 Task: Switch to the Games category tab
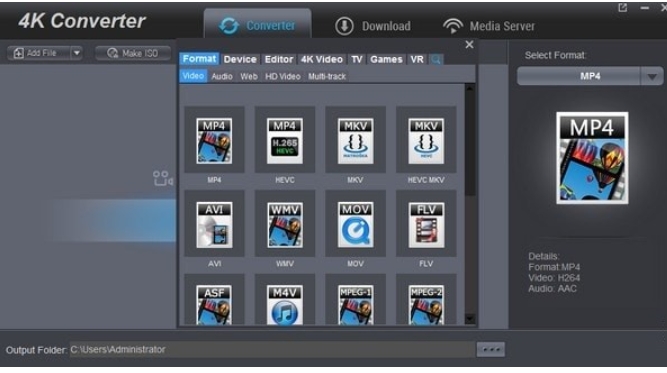386,59
